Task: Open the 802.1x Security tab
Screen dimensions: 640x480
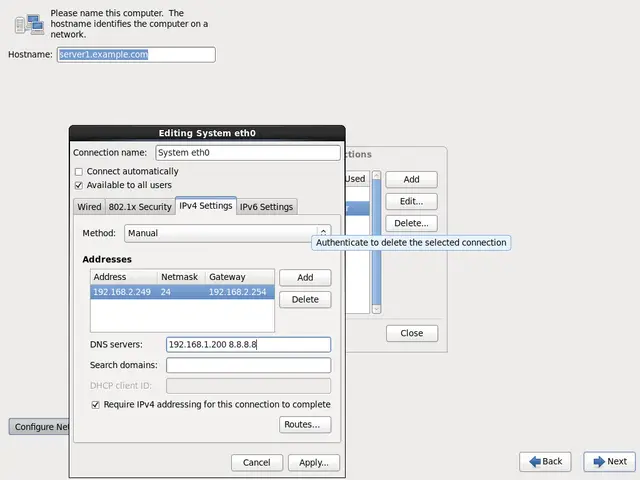Action: coord(140,207)
